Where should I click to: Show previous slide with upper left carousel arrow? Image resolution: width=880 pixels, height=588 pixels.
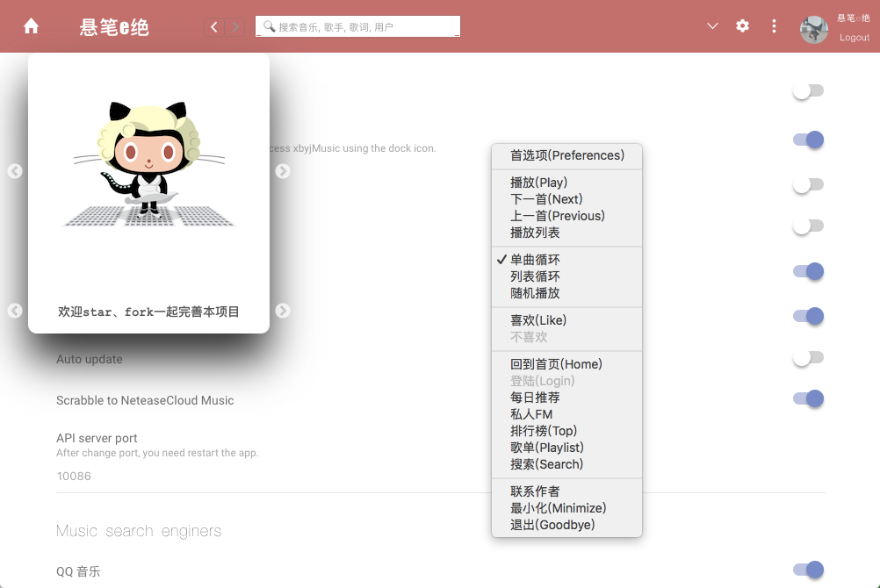[15, 170]
